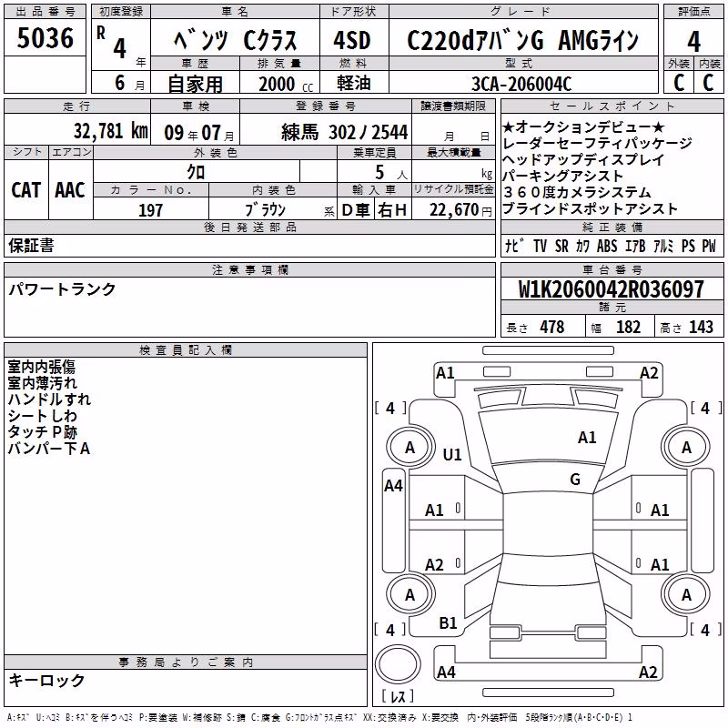
Task: Click D車 import type
Action: click(x=356, y=210)
